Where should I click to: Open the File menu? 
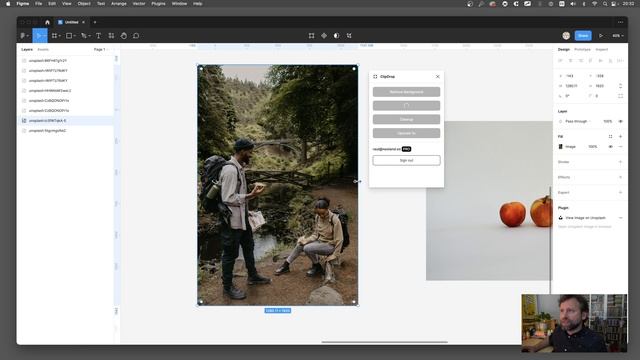click(x=38, y=4)
